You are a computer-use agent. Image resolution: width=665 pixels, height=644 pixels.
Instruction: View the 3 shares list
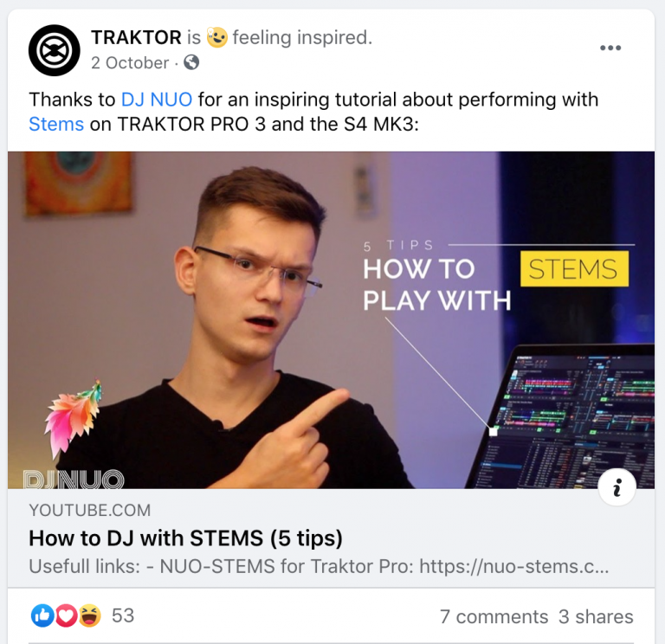(596, 617)
